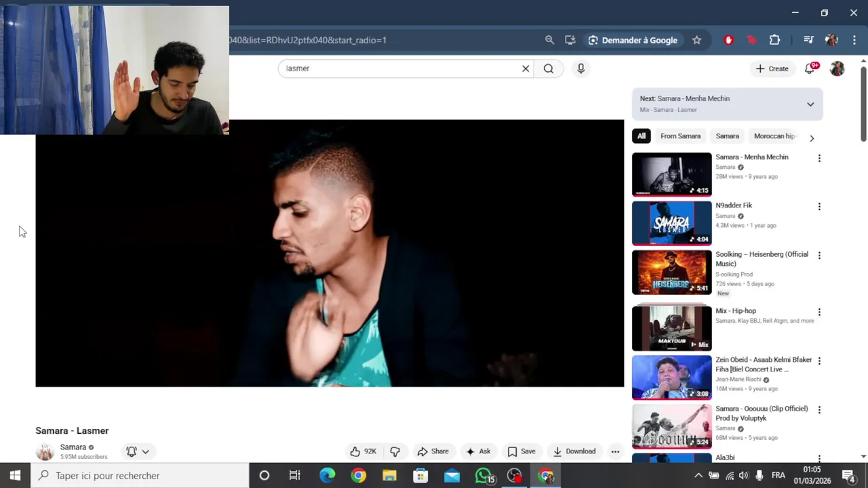Click Samara - Menha Mechin title link

coord(751,157)
